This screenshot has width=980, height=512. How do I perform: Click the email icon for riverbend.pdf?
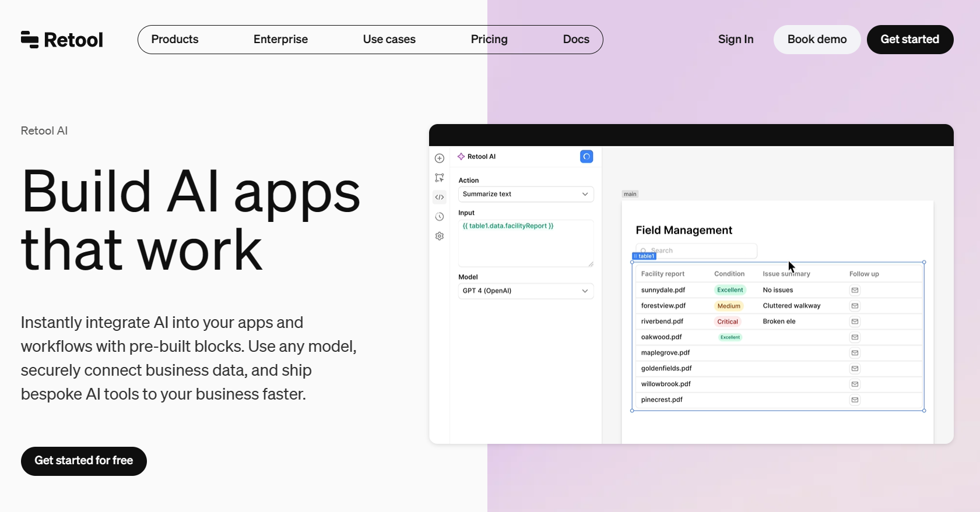click(x=855, y=322)
